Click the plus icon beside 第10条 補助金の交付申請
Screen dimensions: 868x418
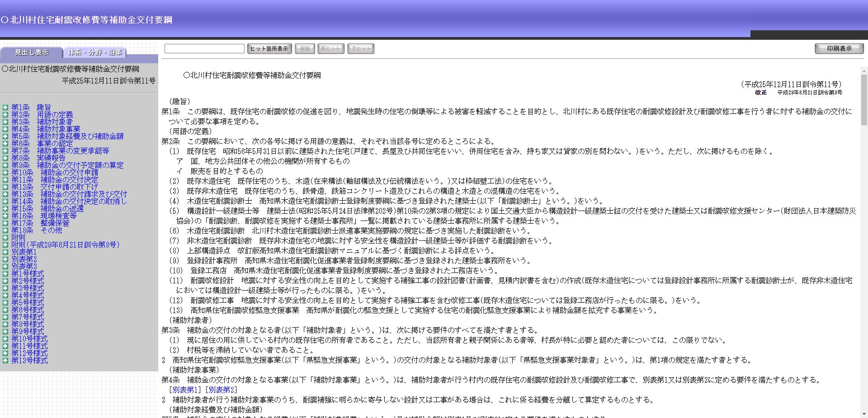click(5, 173)
